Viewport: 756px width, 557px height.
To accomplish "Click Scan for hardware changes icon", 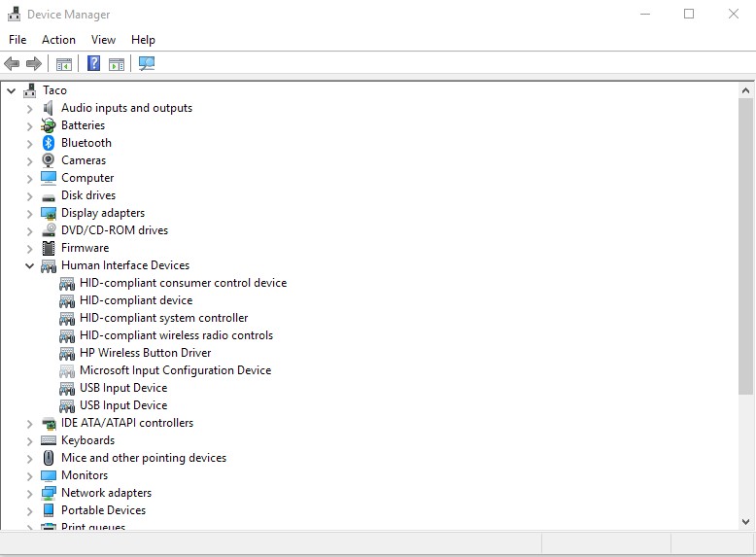I will click(147, 64).
